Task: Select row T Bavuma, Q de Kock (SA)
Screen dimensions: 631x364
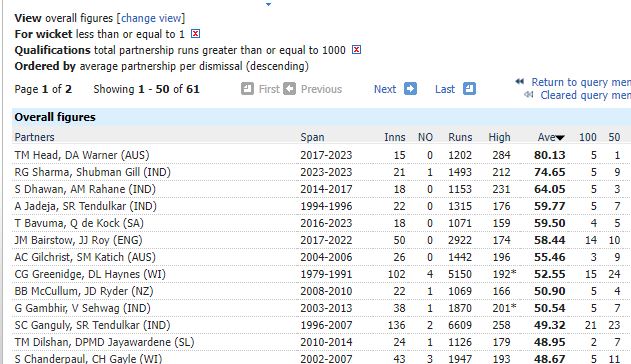Action: click(322, 223)
